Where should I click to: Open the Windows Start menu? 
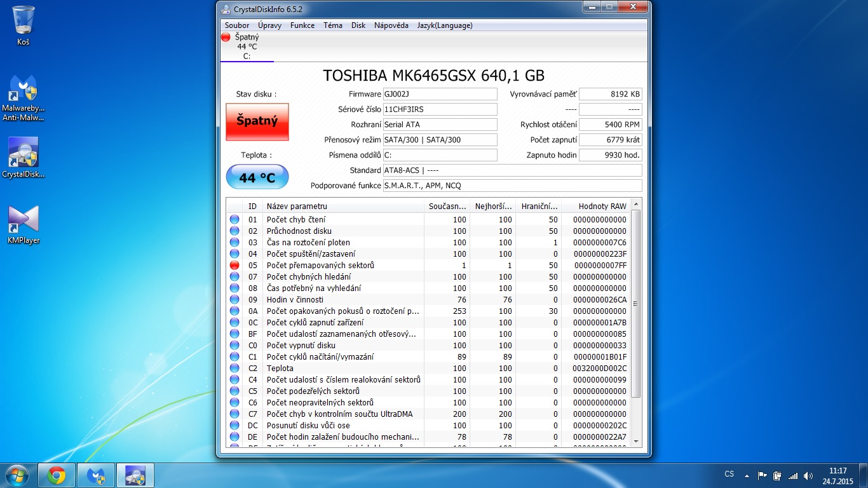pos(17,475)
